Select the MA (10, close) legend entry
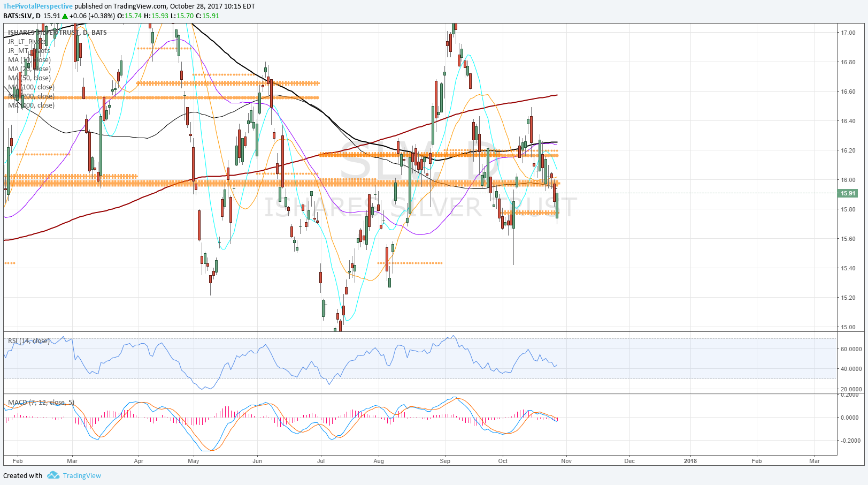 click(29, 59)
